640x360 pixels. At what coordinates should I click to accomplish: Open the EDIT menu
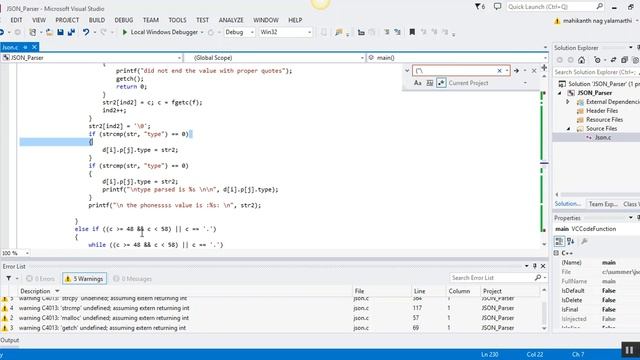coord(16,20)
